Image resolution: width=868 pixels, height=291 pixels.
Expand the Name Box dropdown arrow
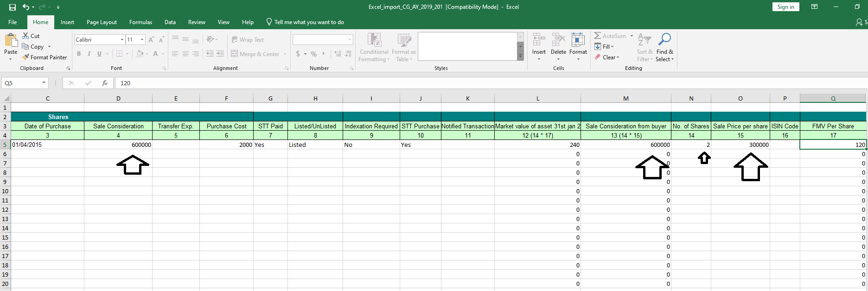pos(44,83)
